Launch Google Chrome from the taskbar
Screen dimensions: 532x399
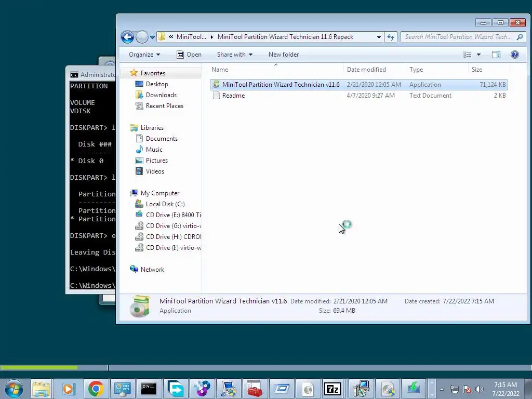96,389
